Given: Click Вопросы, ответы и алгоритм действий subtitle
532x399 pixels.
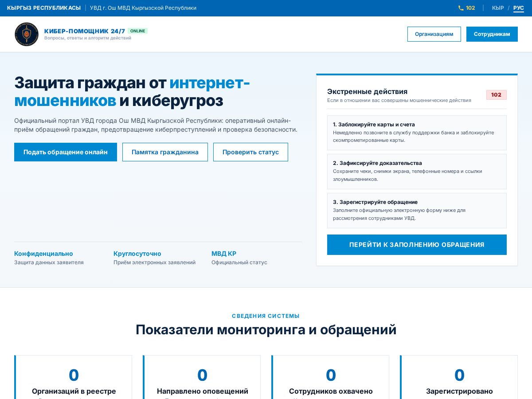Looking at the screenshot, I should point(88,38).
